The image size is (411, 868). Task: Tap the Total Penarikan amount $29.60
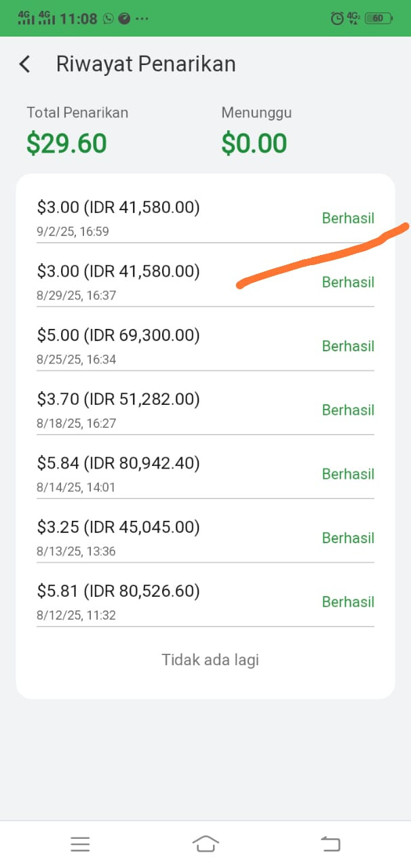click(66, 144)
